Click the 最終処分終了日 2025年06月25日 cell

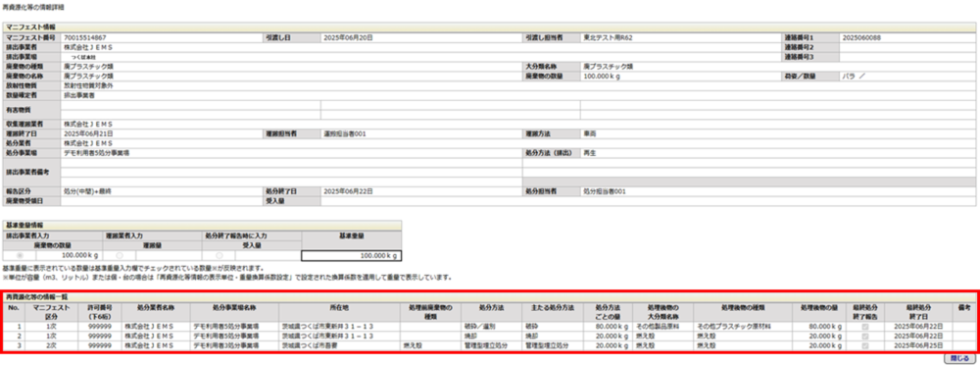tap(918, 345)
